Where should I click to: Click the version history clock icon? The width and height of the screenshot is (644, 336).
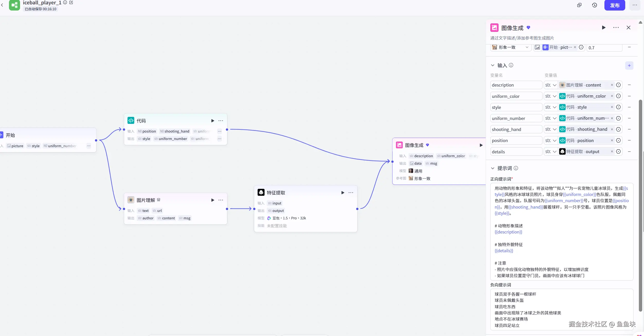point(594,5)
